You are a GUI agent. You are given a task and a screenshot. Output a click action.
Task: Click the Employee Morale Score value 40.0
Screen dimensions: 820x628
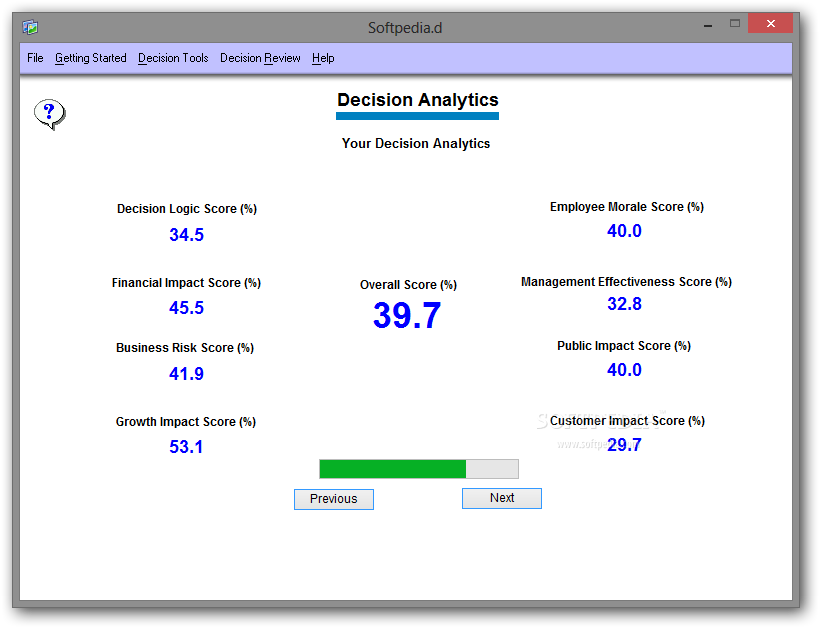pyautogui.click(x=624, y=231)
